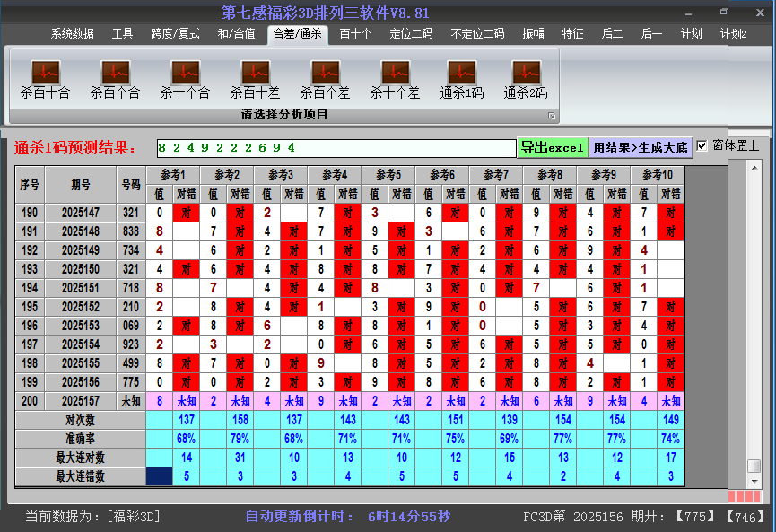The height and width of the screenshot is (532, 776).
Task: Switch to the 定位二码 tab
Action: pyautogui.click(x=411, y=34)
